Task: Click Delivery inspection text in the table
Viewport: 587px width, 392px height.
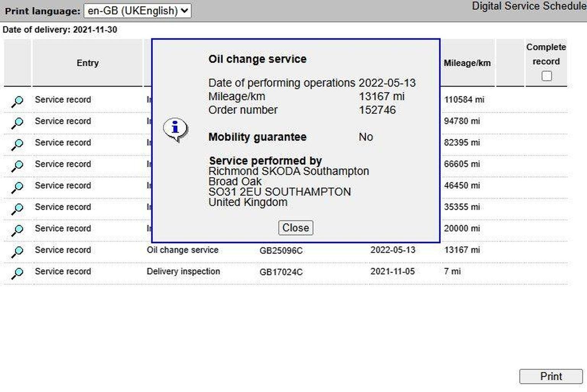Action: point(183,271)
